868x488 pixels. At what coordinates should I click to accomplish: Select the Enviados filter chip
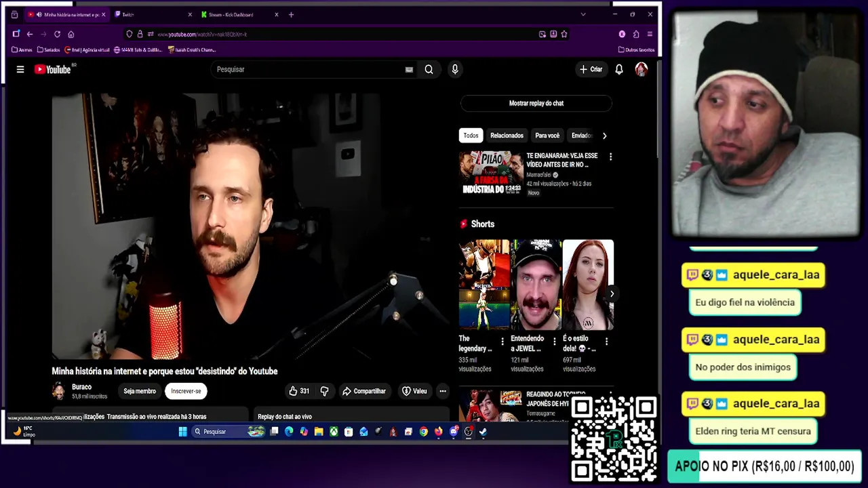point(581,136)
